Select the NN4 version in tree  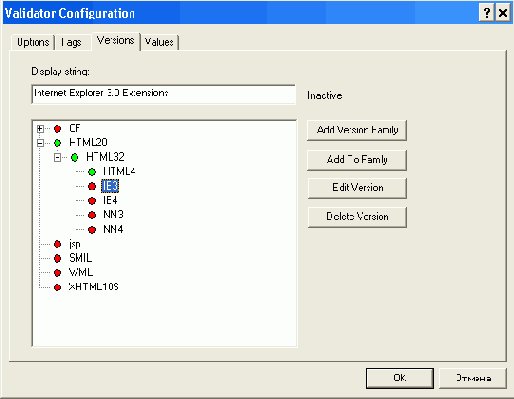[113, 229]
